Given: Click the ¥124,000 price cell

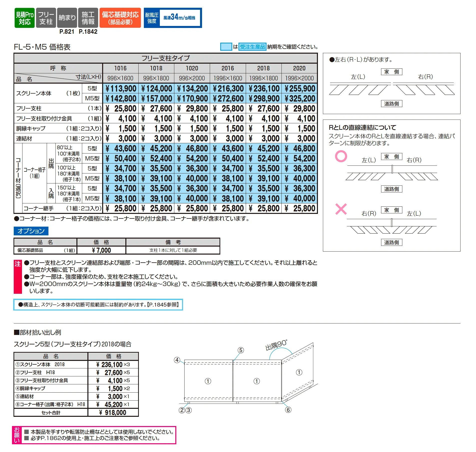Looking at the screenshot, I should pyautogui.click(x=156, y=88).
